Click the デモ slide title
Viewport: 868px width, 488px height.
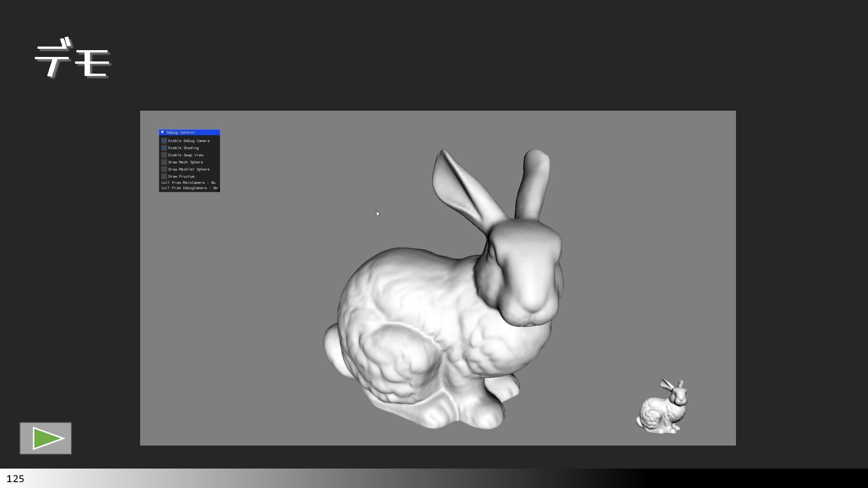pyautogui.click(x=72, y=58)
